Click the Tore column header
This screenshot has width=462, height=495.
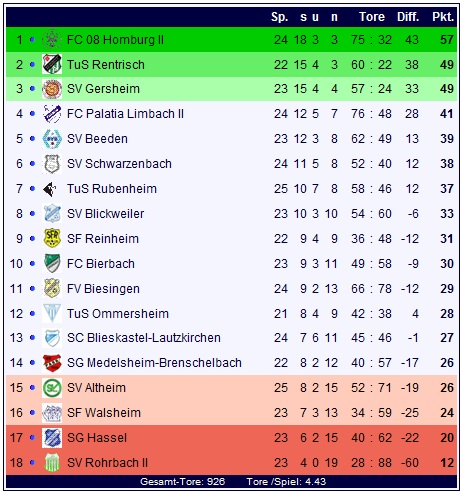[372, 17]
